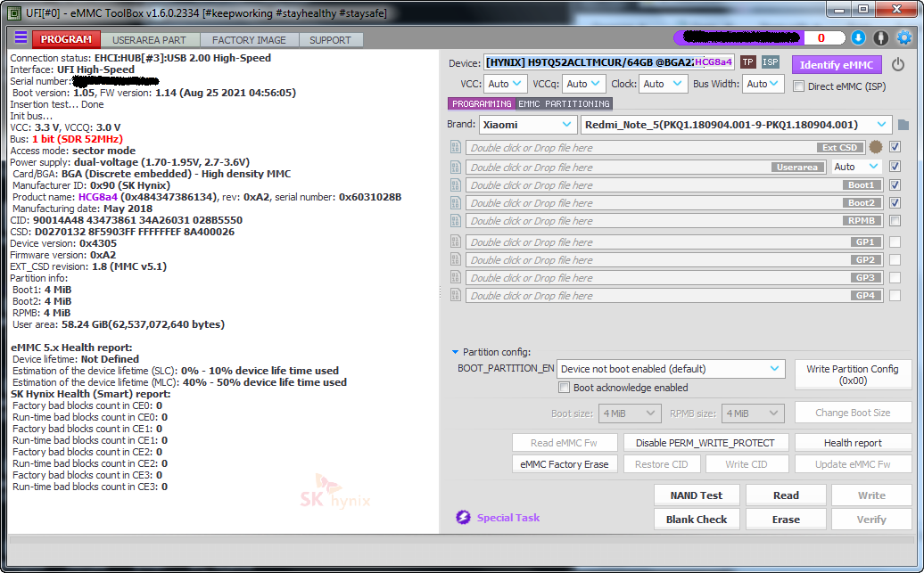Open the VCCq voltage dropdown
The height and width of the screenshot is (573, 924).
click(x=583, y=84)
